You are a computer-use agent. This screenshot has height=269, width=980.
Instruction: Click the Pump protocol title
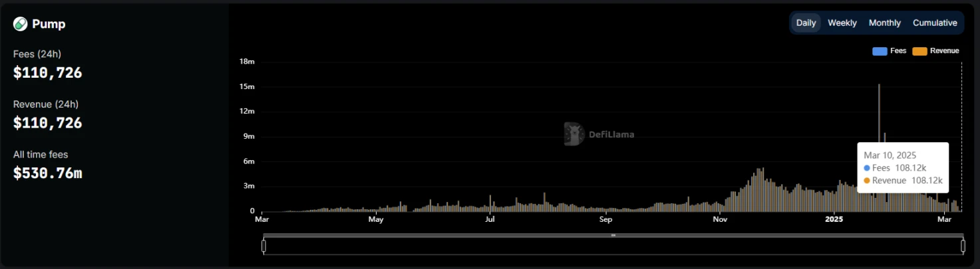click(x=49, y=25)
